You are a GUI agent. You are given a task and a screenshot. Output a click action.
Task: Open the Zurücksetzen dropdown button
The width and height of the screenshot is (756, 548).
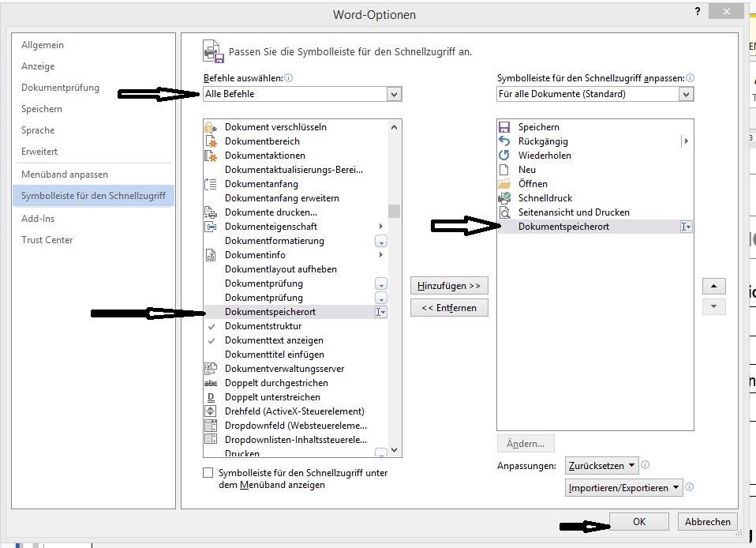coord(601,466)
